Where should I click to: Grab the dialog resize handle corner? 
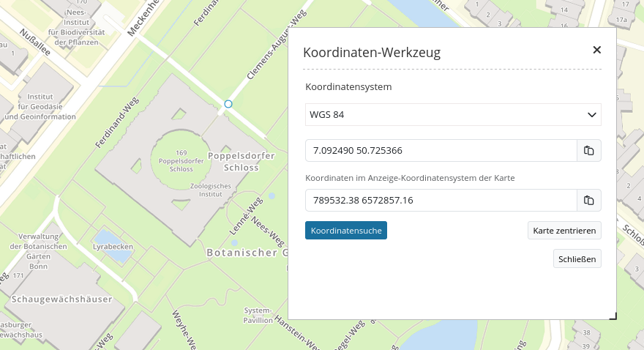point(613,316)
